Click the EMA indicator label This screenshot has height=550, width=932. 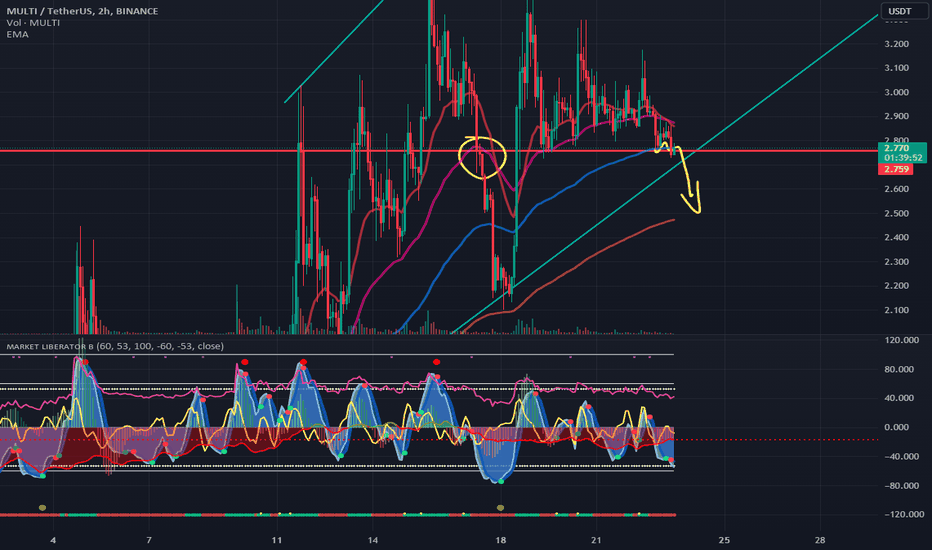tap(17, 34)
